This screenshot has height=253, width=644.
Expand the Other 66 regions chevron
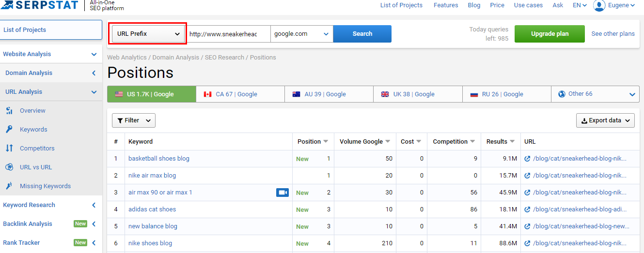[x=632, y=95]
